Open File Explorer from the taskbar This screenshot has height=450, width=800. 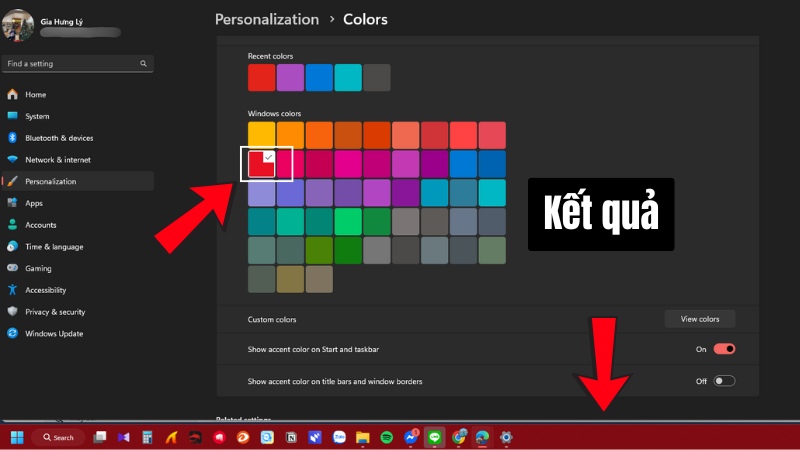coord(363,437)
